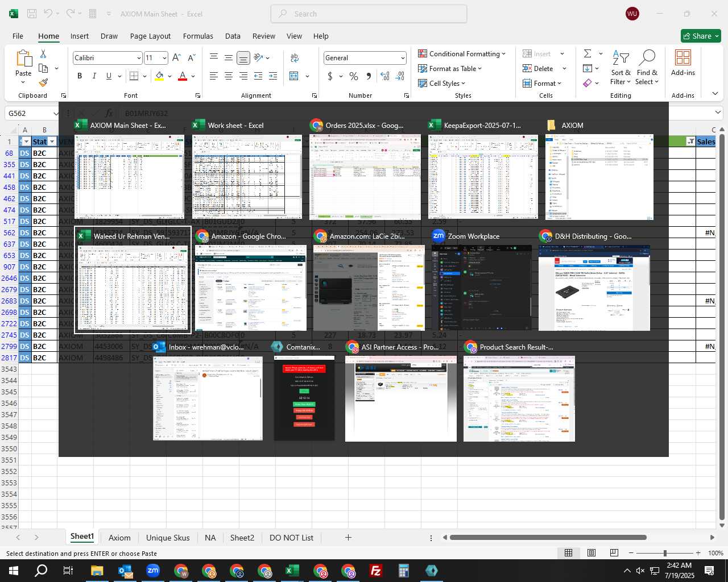
Task: Switch to Page Layout view icon
Action: click(x=591, y=553)
